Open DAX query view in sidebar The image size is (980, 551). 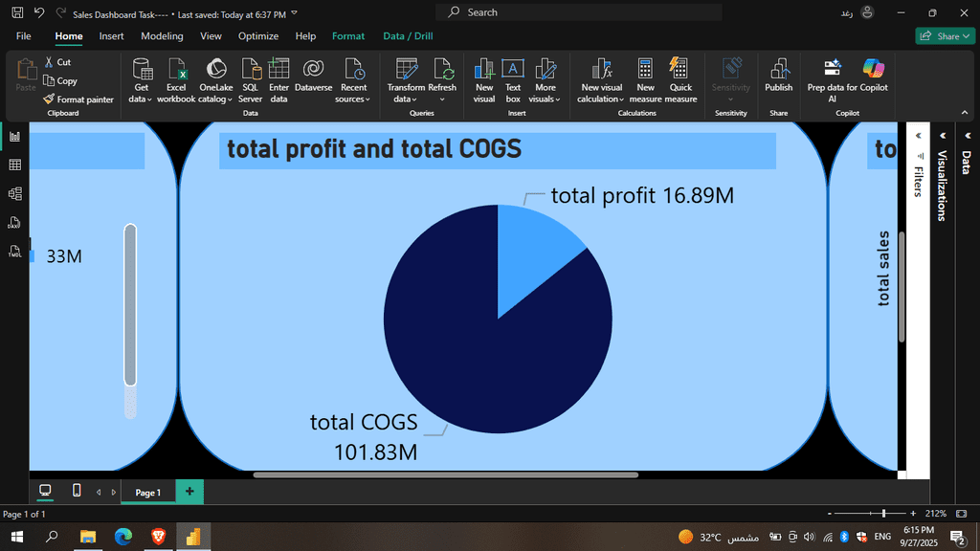point(15,222)
